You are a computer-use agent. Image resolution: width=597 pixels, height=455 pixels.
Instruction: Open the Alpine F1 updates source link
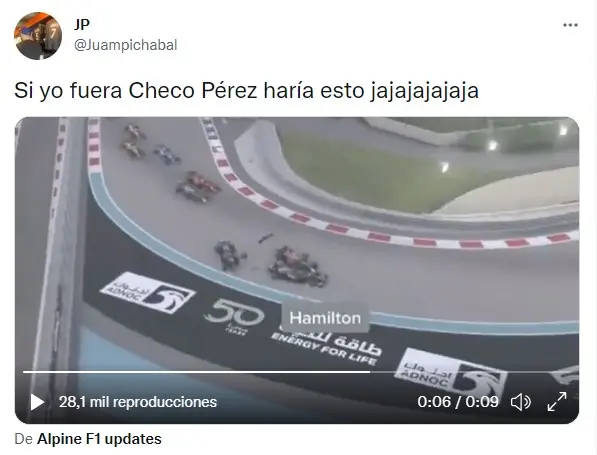coord(99,439)
